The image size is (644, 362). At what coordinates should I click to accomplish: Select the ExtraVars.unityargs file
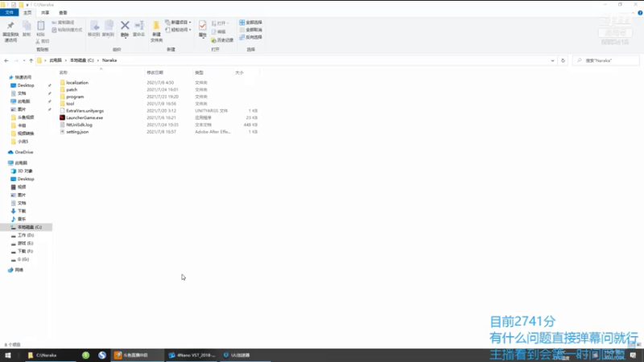point(85,110)
